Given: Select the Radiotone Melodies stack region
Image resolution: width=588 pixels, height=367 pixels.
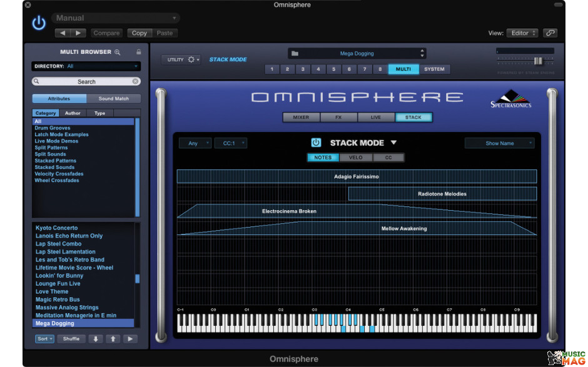Looking at the screenshot, I should [x=442, y=194].
